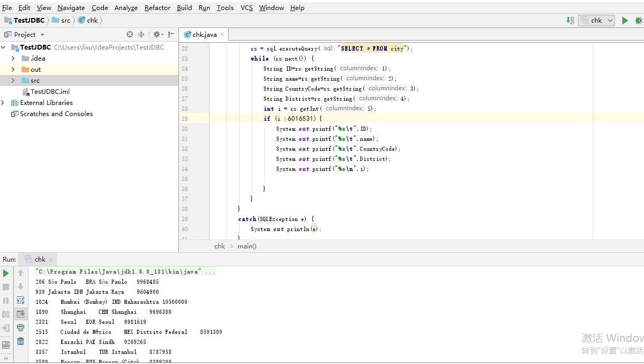Viewport: 644px width, 364px height.
Task: Click Scroll from Source target icon
Action: tap(130, 34)
